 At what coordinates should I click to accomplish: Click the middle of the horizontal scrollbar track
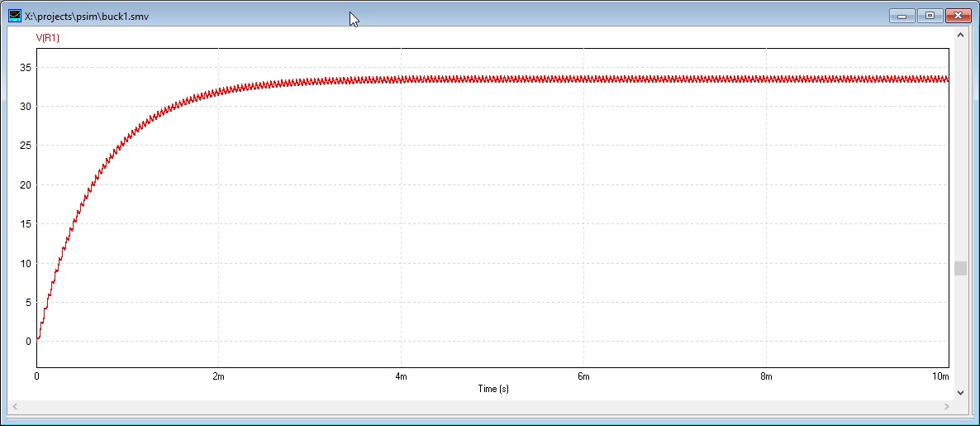pyautogui.click(x=481, y=406)
